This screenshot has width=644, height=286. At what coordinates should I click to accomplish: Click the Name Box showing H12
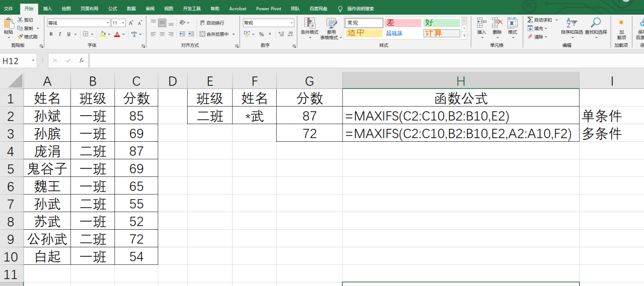pos(19,61)
